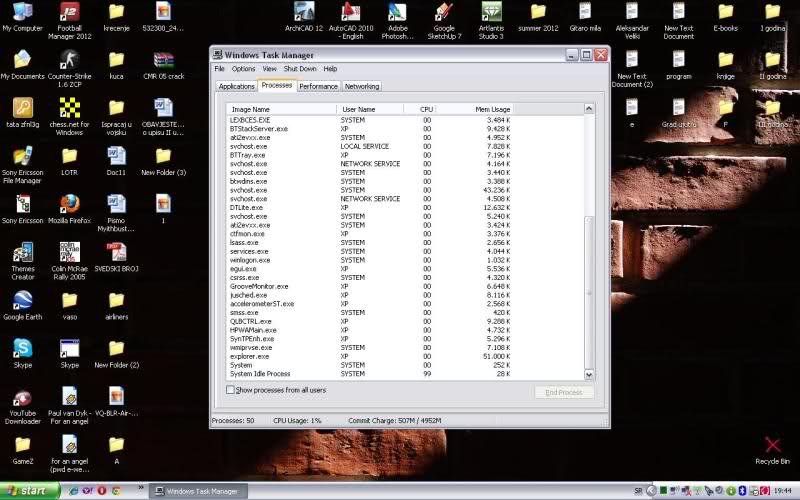Select the Adobe Photoshop desktop shortcut
Screen dimensions: 800x500
tap(397, 13)
